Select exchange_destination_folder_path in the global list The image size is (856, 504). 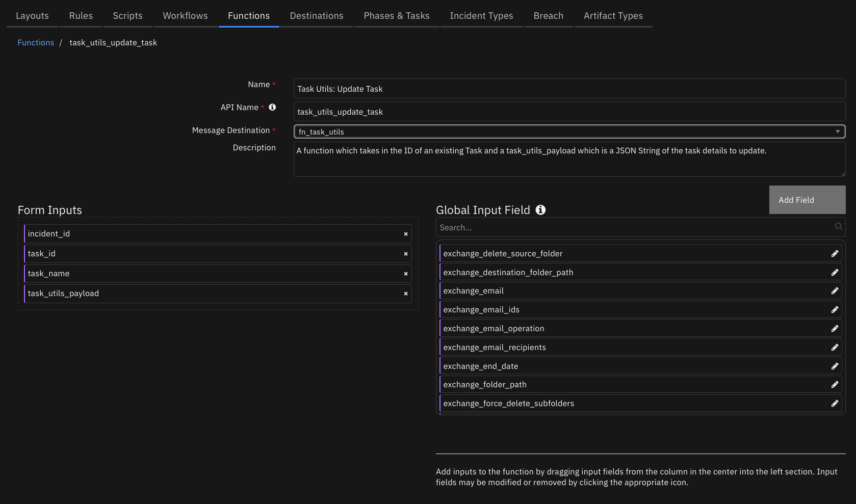[x=640, y=272]
